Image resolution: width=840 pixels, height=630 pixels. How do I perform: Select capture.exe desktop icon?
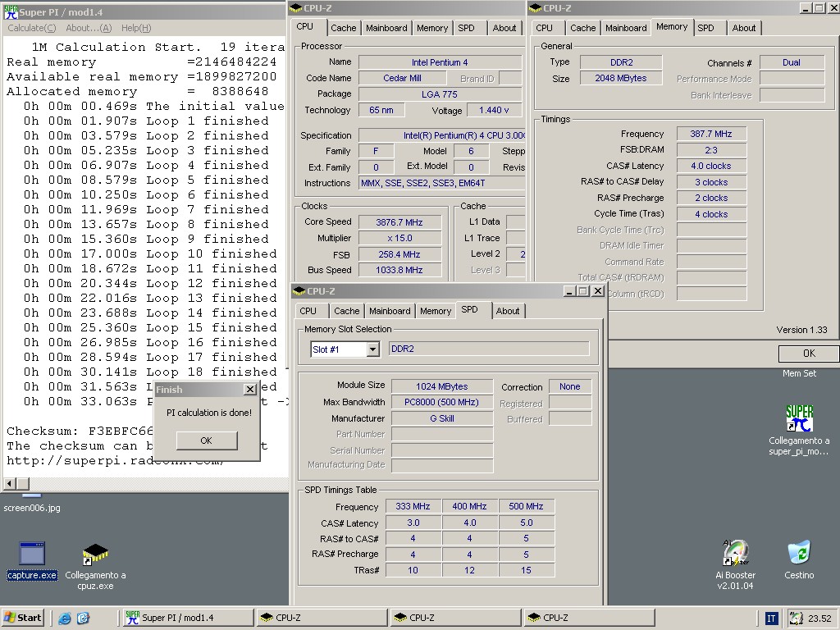32,560
